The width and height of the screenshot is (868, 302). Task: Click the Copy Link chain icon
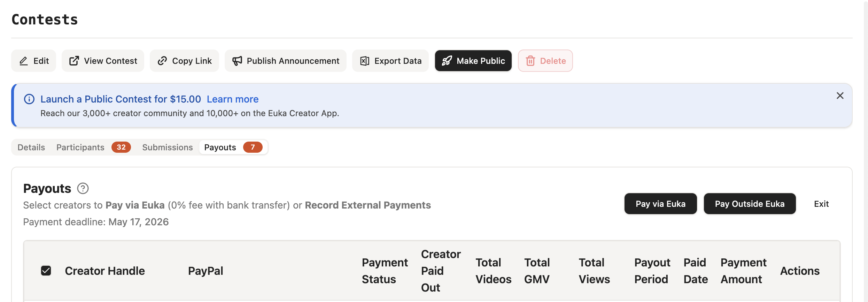click(162, 61)
